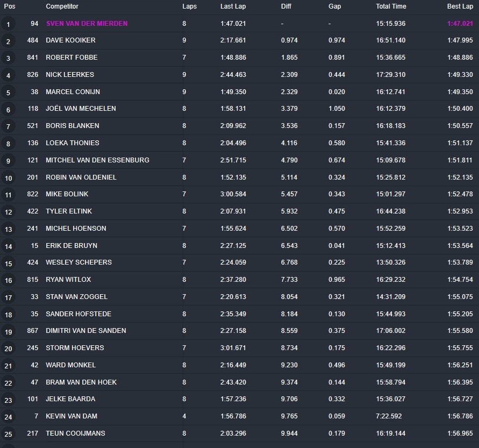Select the position 13 circle badge
Viewport: 479px width, 448px height.
[8, 229]
